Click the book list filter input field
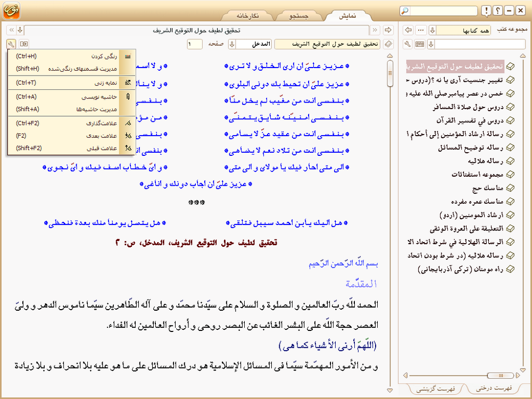 pyautogui.click(x=480, y=44)
